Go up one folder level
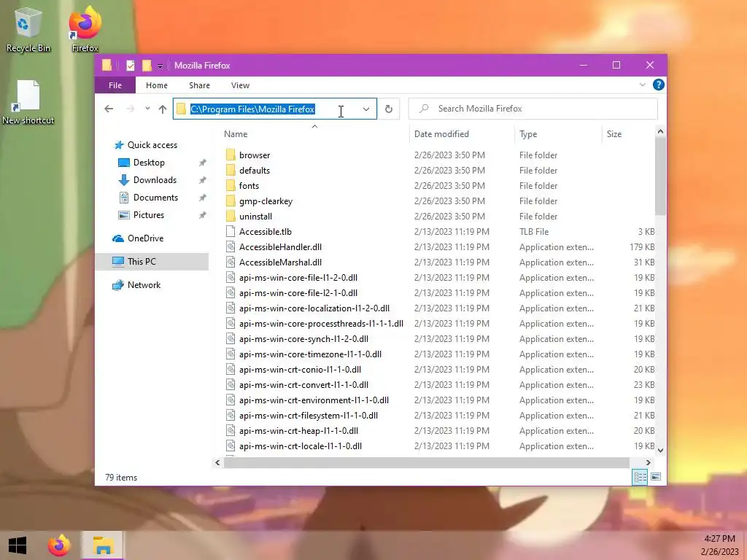The width and height of the screenshot is (747, 560). [163, 109]
